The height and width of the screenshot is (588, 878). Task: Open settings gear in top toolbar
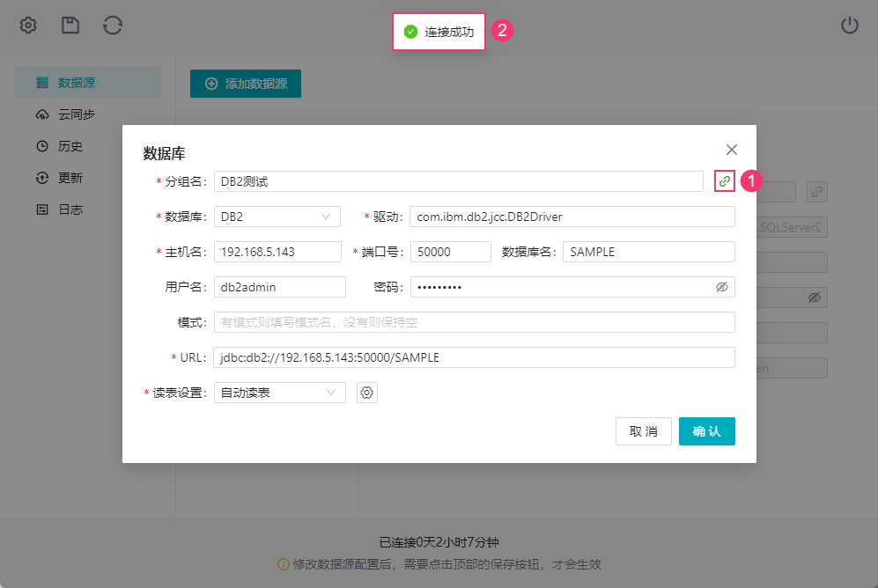pos(28,26)
